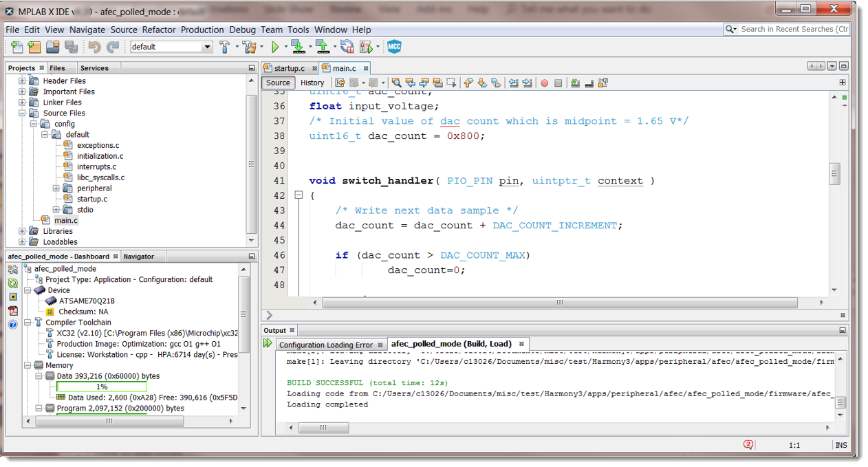Toggle code fold for switch_handler function
The width and height of the screenshot is (868, 467).
299,195
